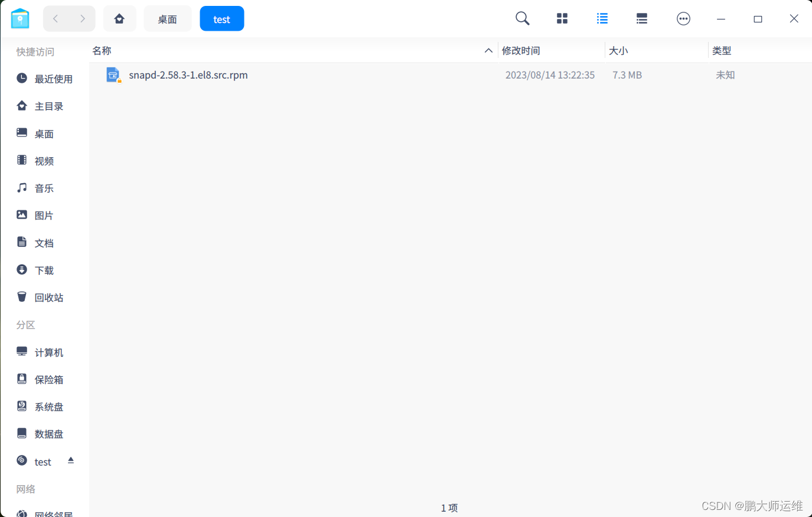Open the 计算机 (Computer) partition entry
Screen dimensions: 812x517
point(49,352)
